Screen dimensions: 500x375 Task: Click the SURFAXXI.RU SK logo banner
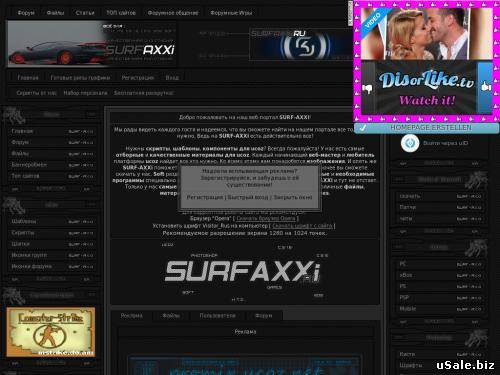(301, 44)
